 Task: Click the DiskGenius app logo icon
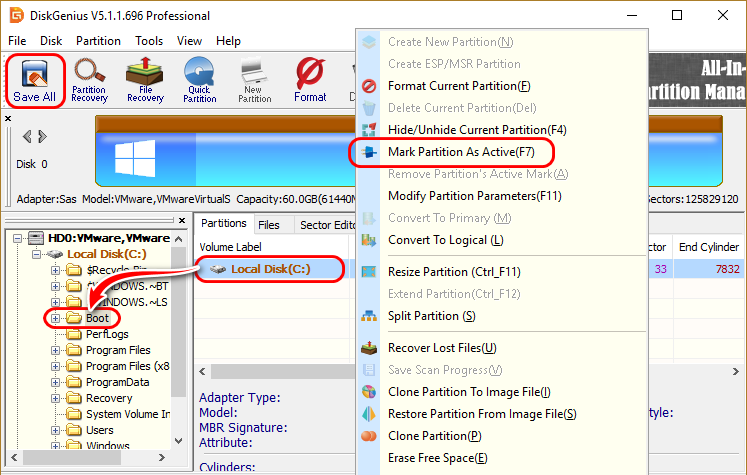(x=17, y=15)
